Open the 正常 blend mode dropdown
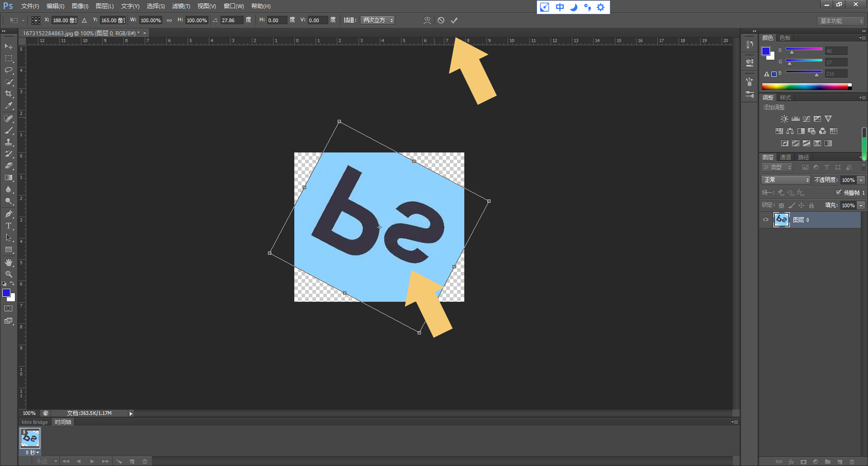The height and width of the screenshot is (466, 868). [786, 180]
